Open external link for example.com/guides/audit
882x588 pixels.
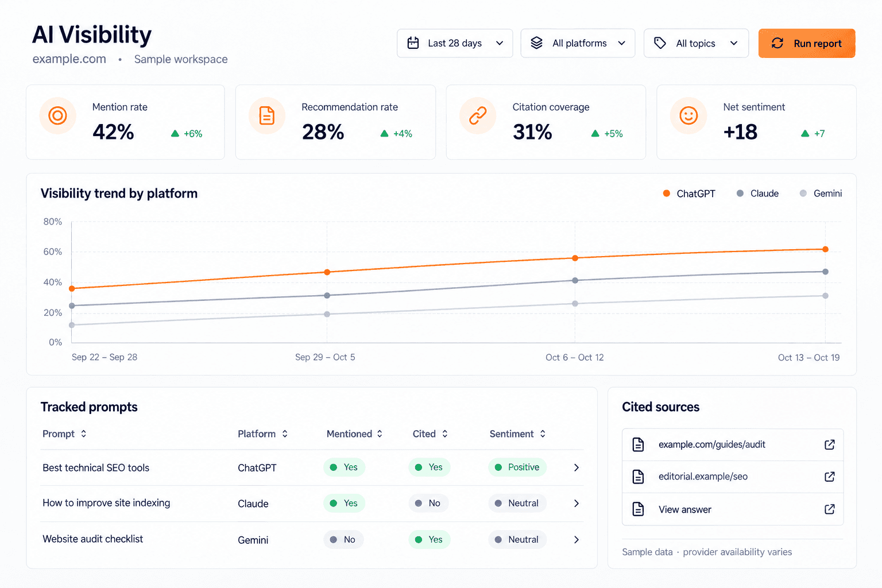pos(829,444)
